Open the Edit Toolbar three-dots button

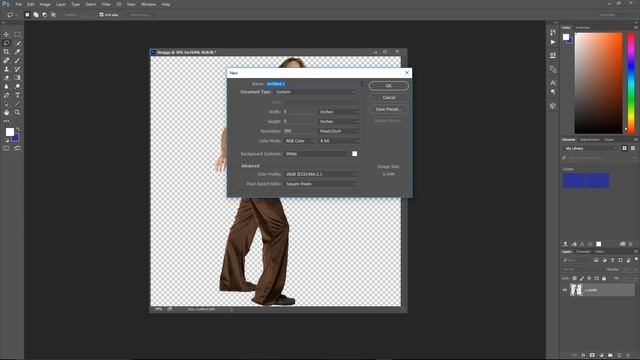(x=6, y=121)
